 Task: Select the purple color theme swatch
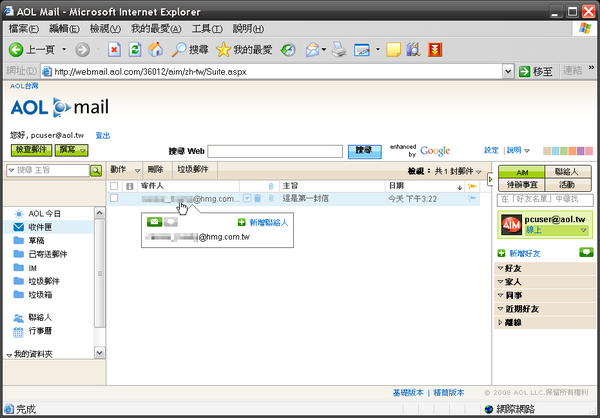pos(580,151)
